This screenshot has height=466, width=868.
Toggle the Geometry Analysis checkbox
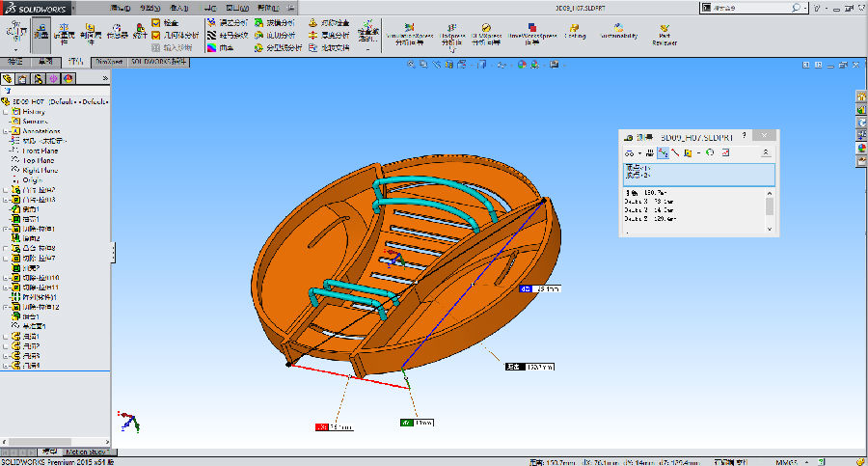(x=156, y=35)
